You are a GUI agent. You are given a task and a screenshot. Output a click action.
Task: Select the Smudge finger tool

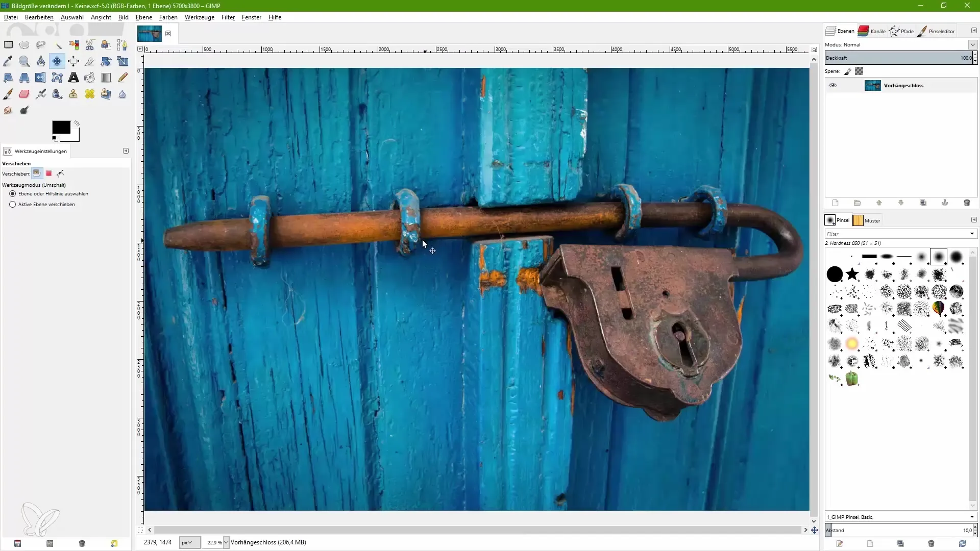[x=8, y=110]
